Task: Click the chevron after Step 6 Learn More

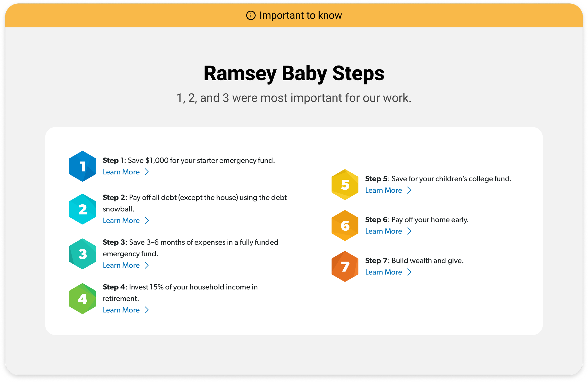Action: [x=409, y=231]
